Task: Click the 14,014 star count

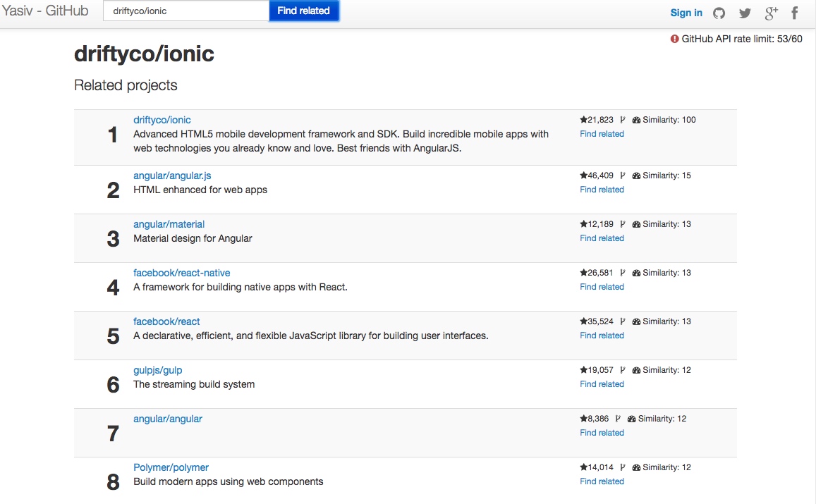Action: pos(601,467)
